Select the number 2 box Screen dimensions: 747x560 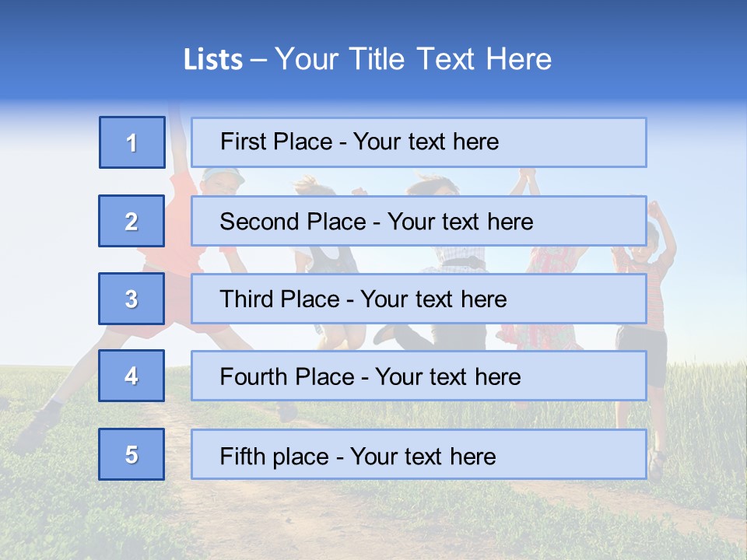tap(132, 221)
